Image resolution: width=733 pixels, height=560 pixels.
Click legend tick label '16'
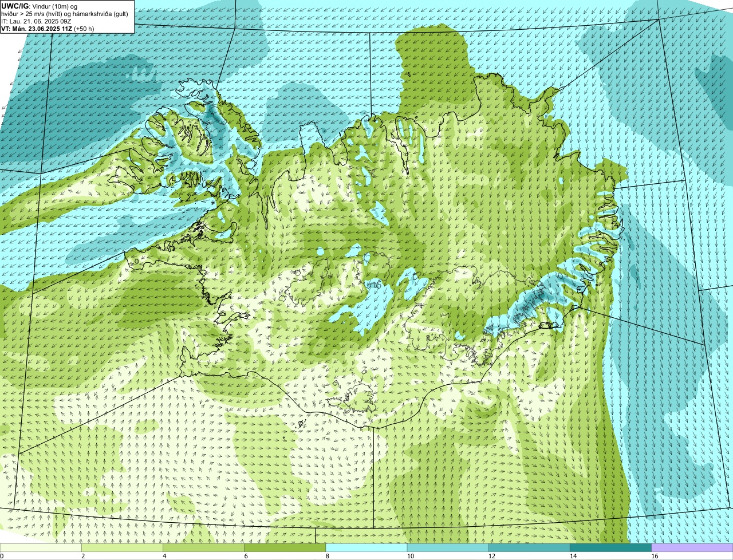click(x=654, y=556)
